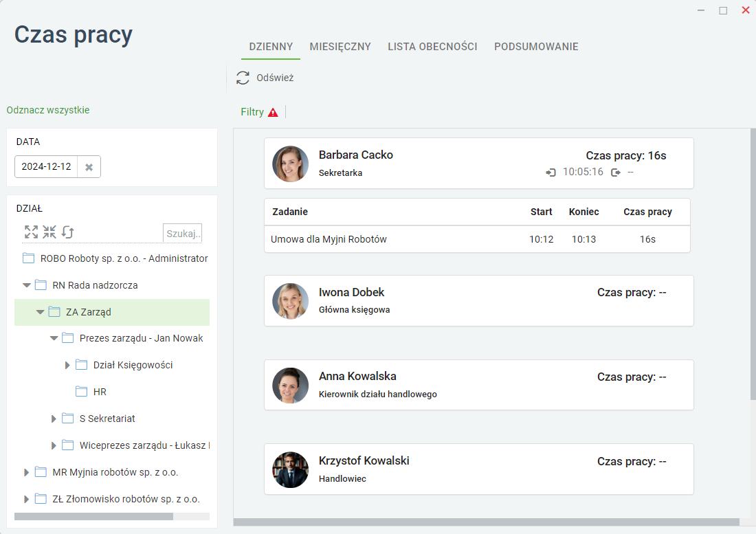The image size is (756, 534).
Task: Click the folder icon beside Prezes zarządu
Action: coord(68,338)
